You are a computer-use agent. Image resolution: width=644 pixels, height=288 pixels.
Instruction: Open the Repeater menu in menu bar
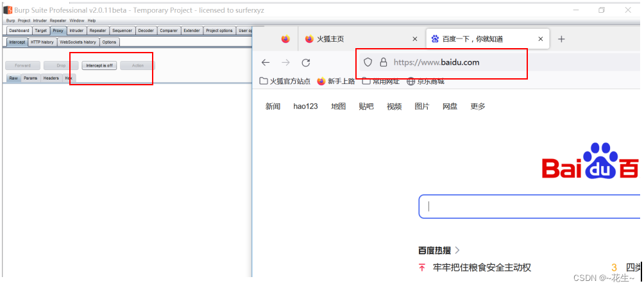coord(58,21)
